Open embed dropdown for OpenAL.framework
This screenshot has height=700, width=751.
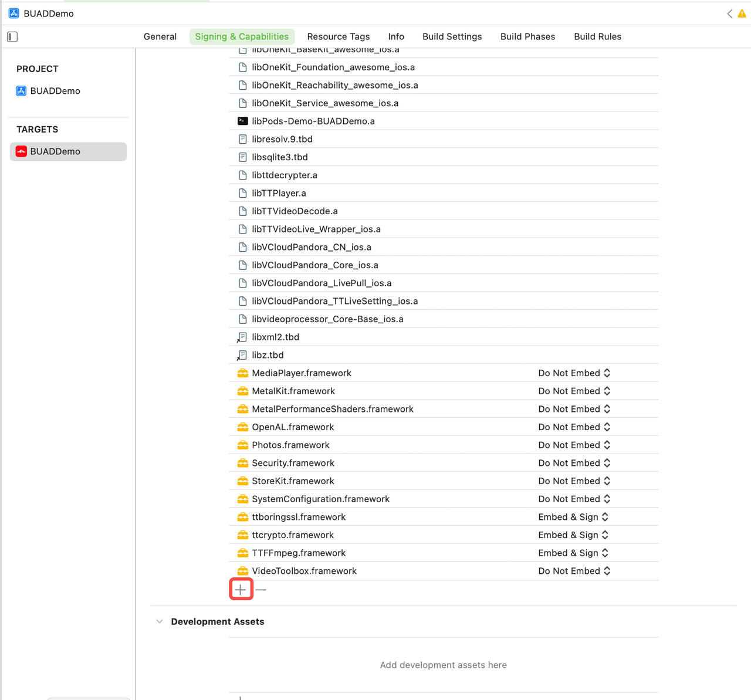coord(574,427)
